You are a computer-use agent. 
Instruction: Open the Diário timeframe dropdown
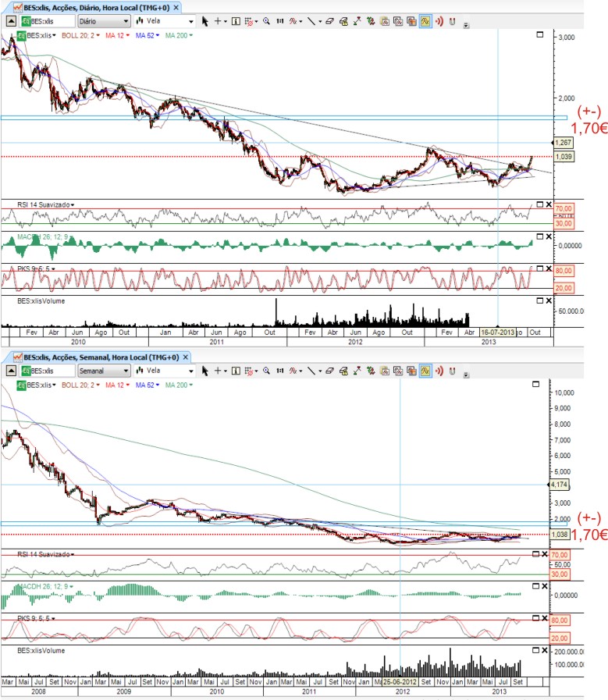(x=104, y=21)
